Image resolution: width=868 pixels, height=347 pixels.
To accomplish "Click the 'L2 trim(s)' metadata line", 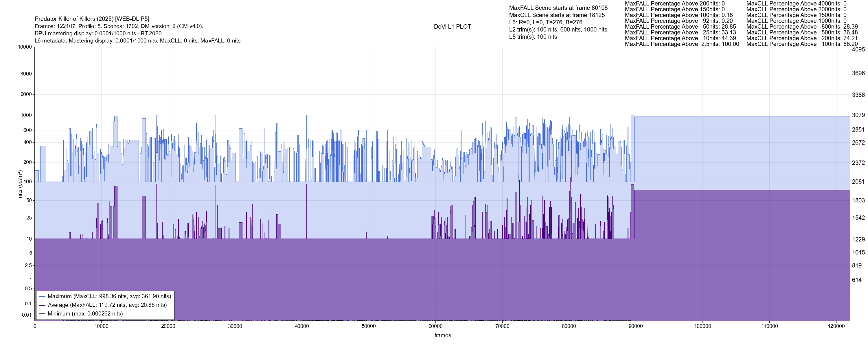I will click(558, 30).
